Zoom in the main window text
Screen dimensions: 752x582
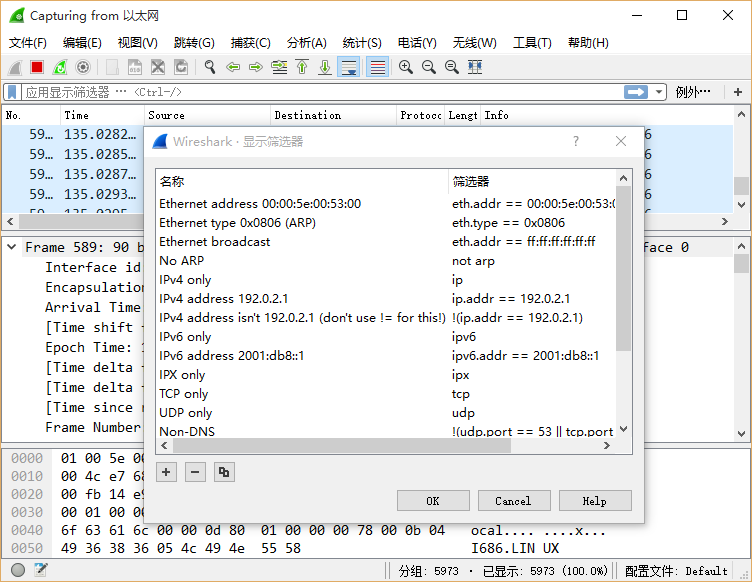pyautogui.click(x=406, y=67)
